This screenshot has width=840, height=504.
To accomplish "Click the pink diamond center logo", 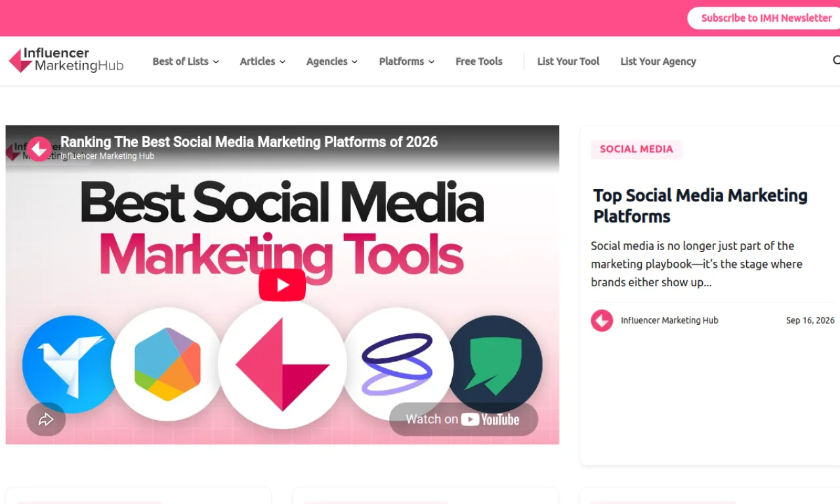I will pyautogui.click(x=282, y=364).
